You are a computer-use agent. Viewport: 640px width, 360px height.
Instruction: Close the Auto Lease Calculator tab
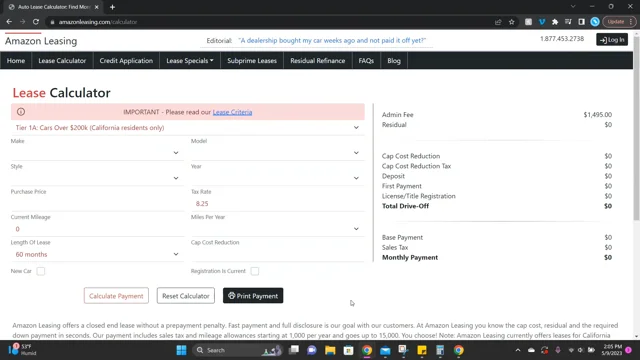[x=96, y=7]
